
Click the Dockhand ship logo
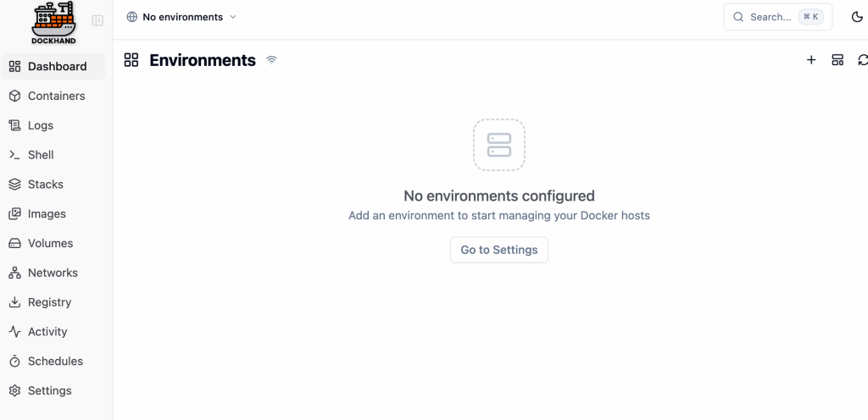pos(53,20)
